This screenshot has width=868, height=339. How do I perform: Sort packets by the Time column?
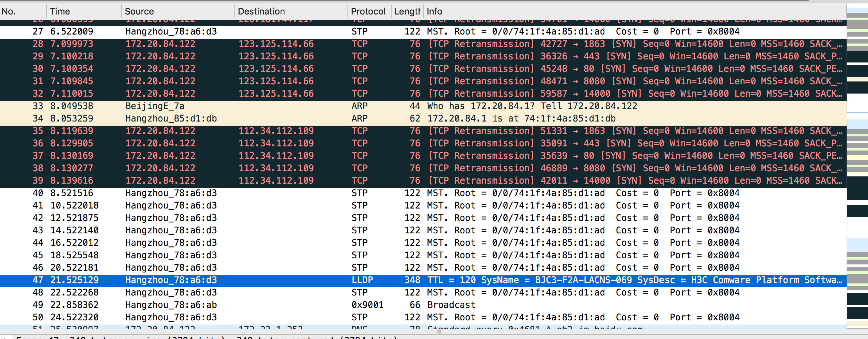83,11
